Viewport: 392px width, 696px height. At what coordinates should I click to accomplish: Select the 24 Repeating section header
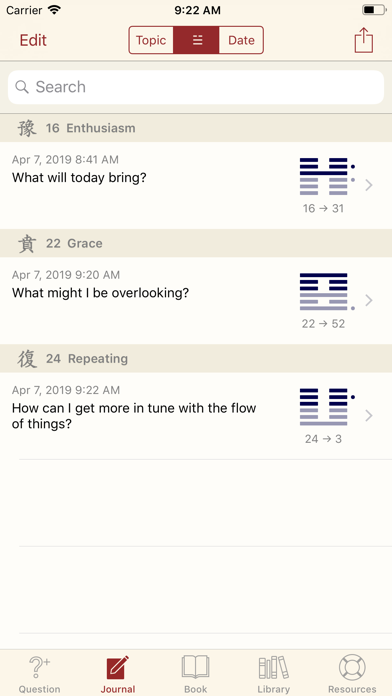pyautogui.click(x=196, y=359)
